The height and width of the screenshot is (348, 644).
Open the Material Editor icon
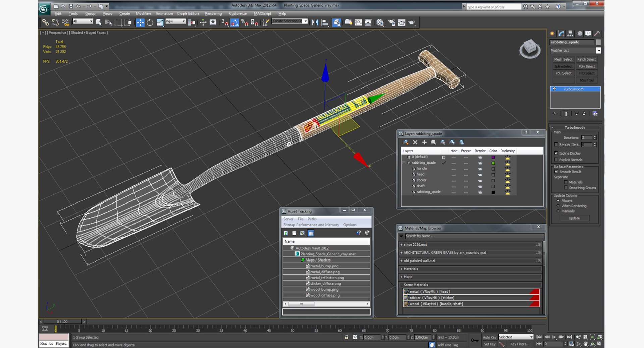tap(380, 22)
